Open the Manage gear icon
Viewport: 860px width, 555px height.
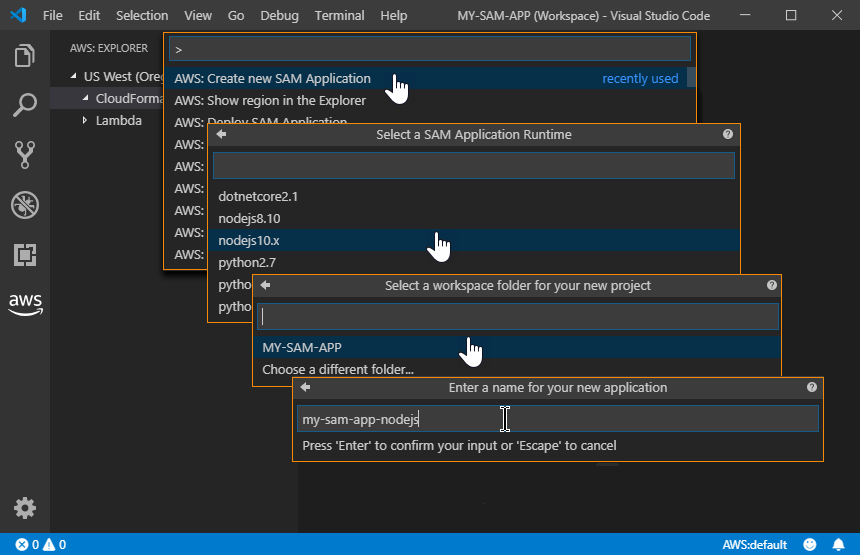tap(25, 508)
